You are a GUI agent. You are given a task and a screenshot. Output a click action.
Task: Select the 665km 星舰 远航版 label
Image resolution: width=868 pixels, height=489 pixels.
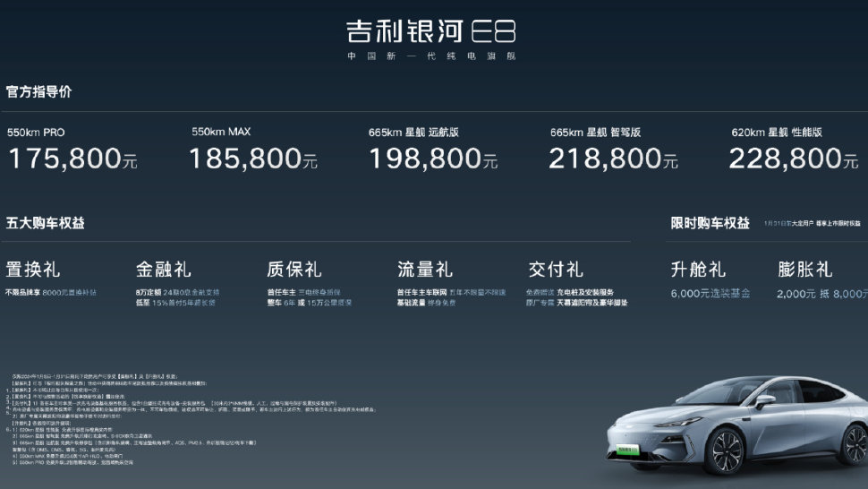[413, 133]
